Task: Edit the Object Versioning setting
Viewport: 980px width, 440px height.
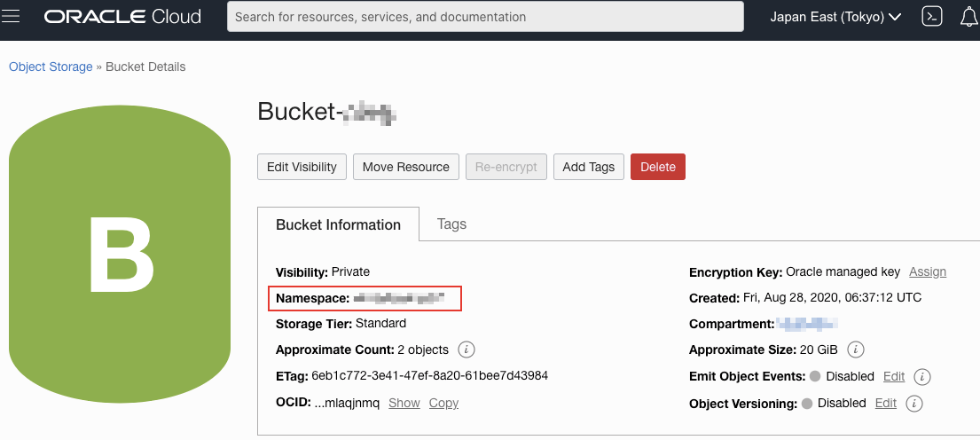Action: pyautogui.click(x=886, y=403)
